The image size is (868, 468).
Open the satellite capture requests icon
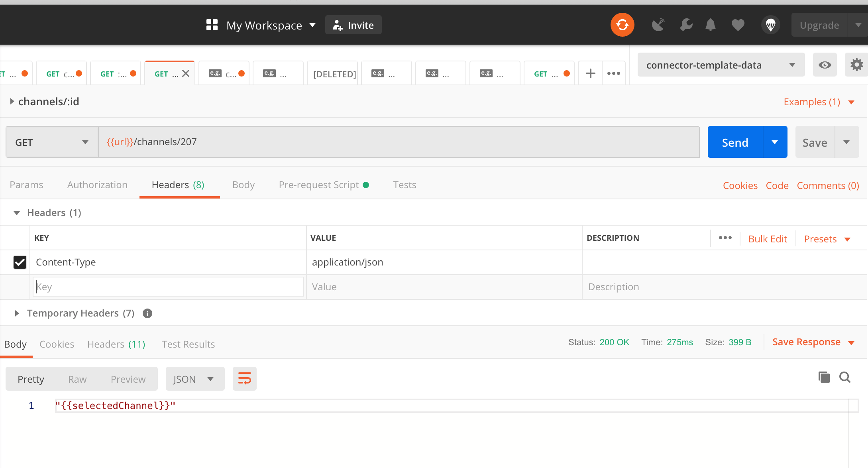658,25
